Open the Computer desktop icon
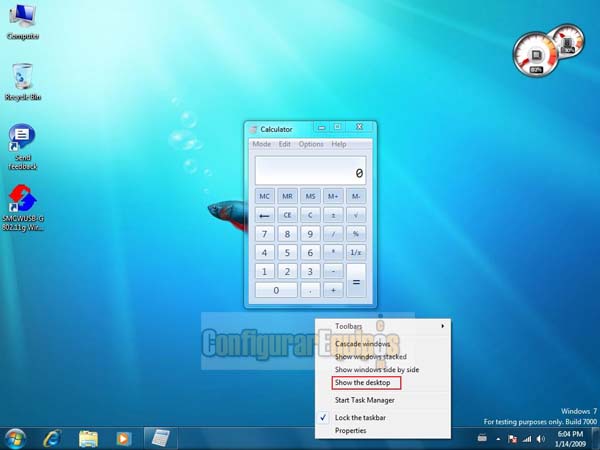The width and height of the screenshot is (600, 450). (x=23, y=21)
